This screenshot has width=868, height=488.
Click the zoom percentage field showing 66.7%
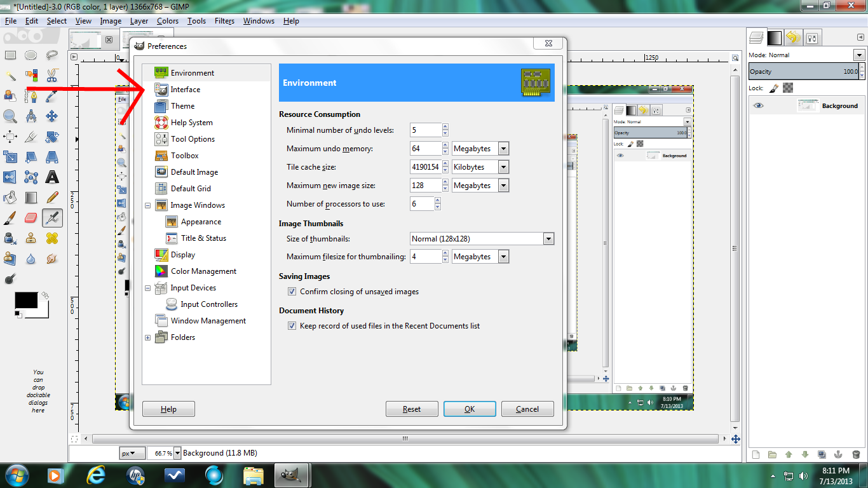point(164,452)
